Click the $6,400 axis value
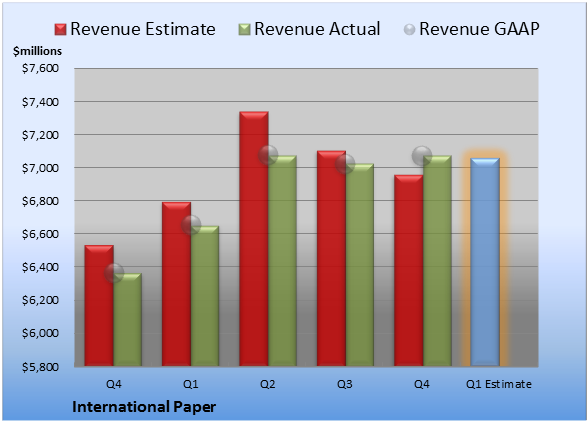The height and width of the screenshot is (422, 588). (40, 267)
